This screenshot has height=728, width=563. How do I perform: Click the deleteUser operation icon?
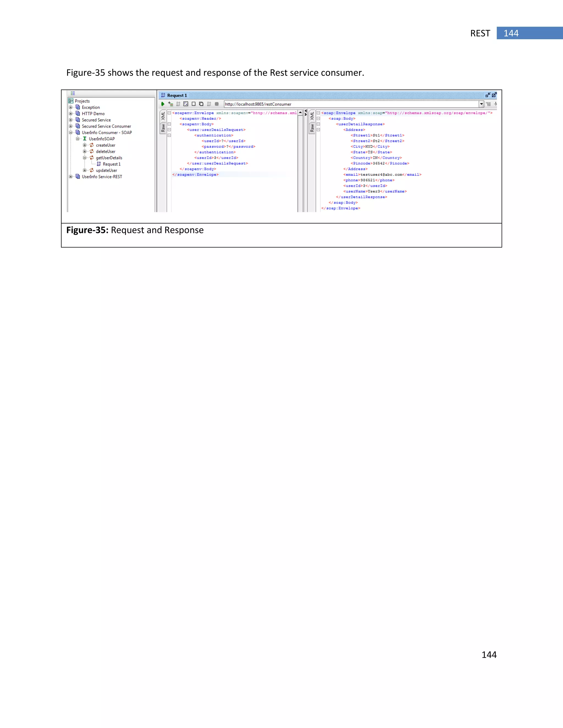[x=92, y=151]
